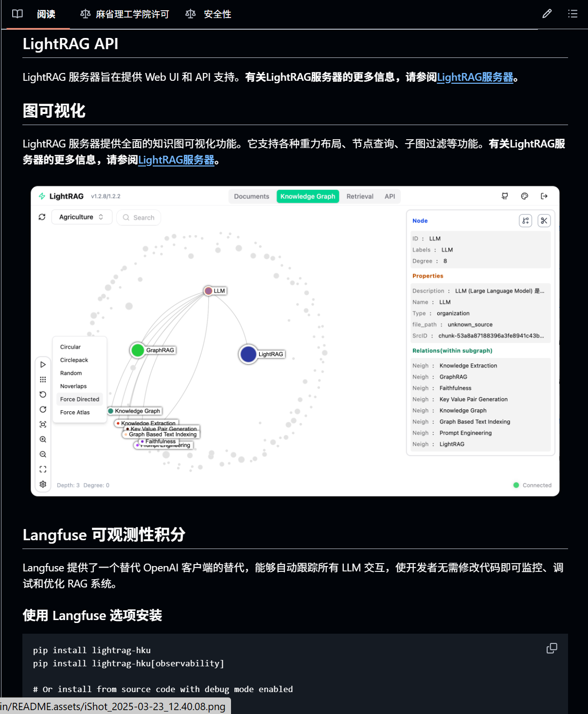Follow LightRAG服务器 link under 图可视化
588x714 pixels.
tap(176, 160)
